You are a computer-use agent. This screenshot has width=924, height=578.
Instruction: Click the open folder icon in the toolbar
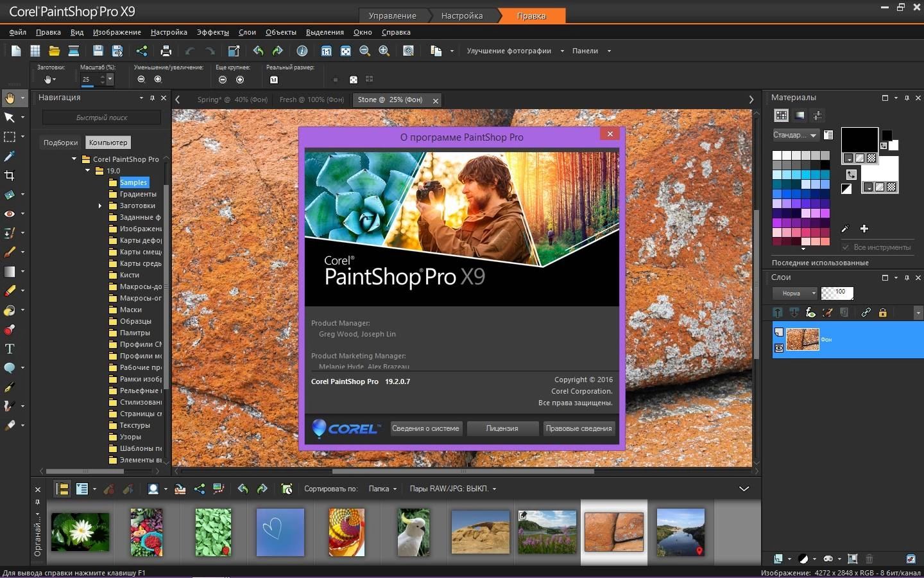pos(54,51)
